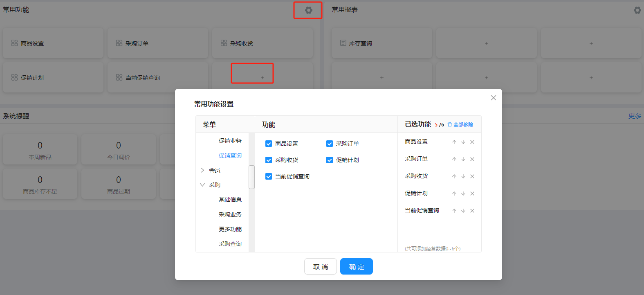Open the 今日调价 reminder tile
This screenshot has height=295, width=644.
119,150
